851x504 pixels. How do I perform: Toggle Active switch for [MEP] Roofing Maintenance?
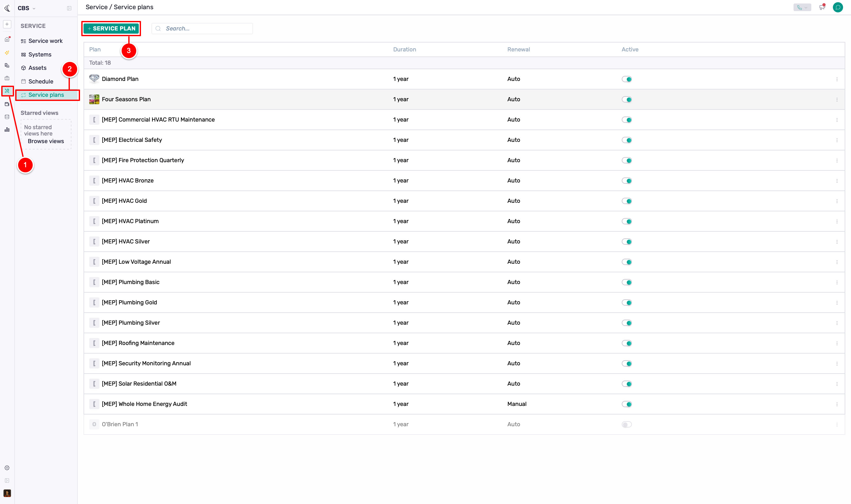627,343
